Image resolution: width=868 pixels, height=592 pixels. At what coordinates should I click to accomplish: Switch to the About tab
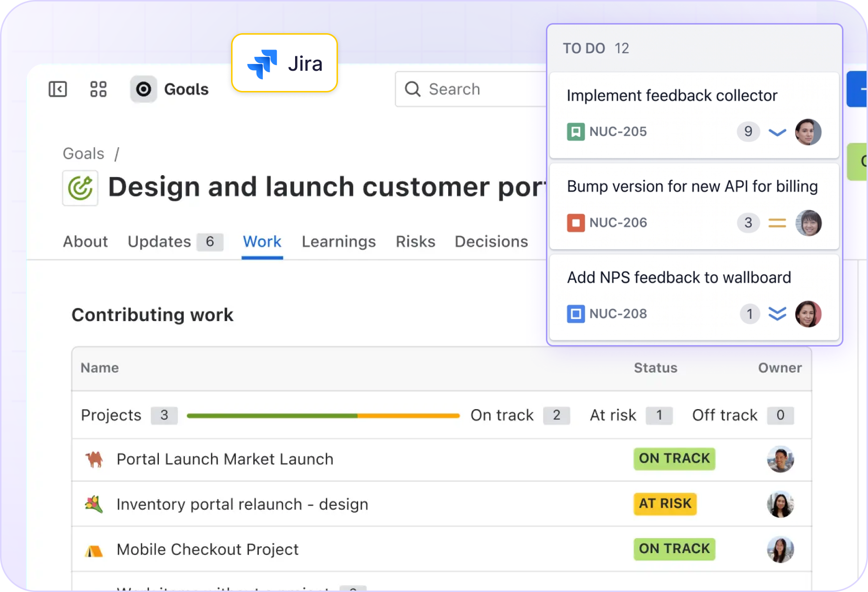click(x=86, y=242)
